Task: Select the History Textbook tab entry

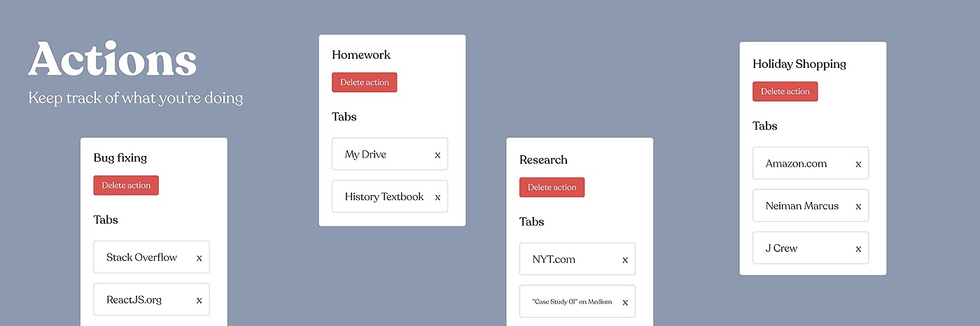Action: point(390,197)
